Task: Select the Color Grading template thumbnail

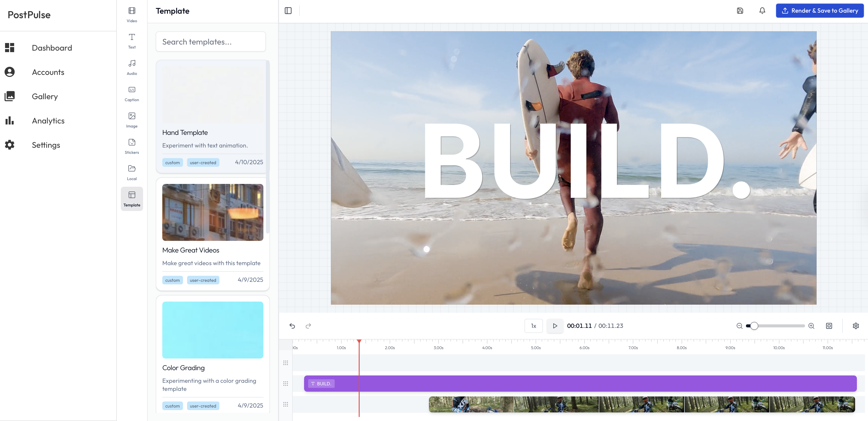Action: tap(213, 330)
